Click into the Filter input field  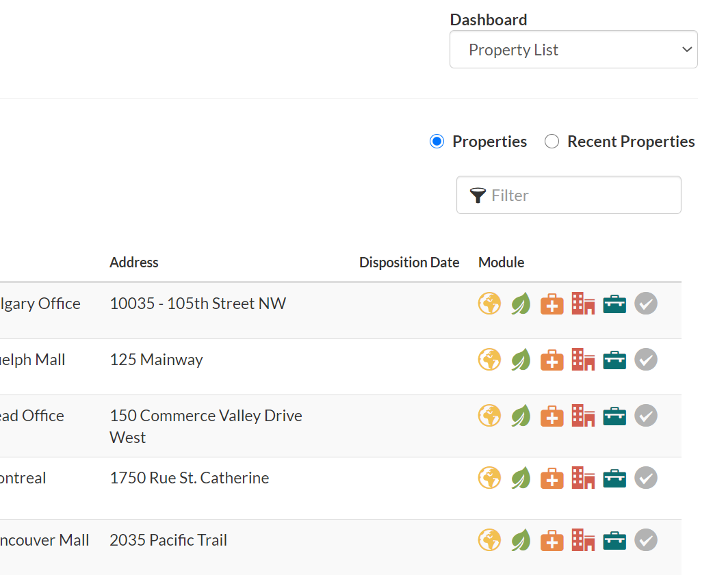pyautogui.click(x=569, y=195)
